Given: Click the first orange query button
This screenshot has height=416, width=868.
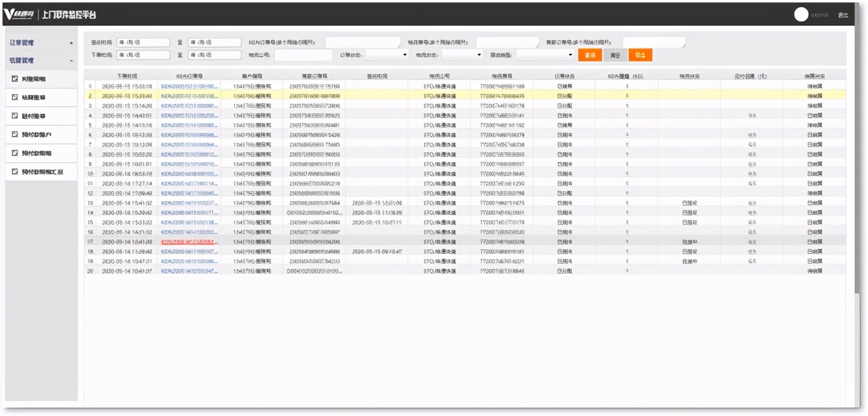Looking at the screenshot, I should coord(590,55).
